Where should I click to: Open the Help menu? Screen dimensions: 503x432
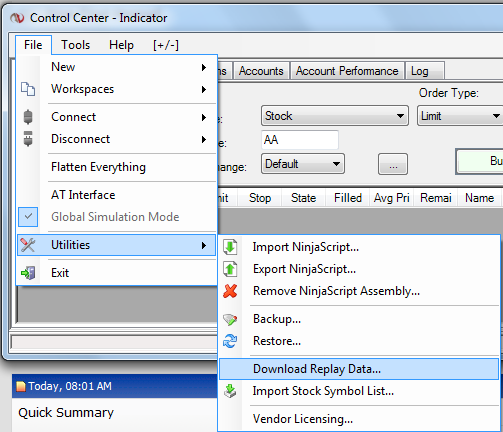coord(121,45)
